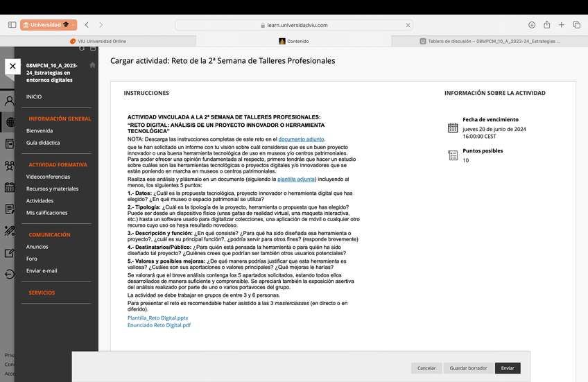Click the ACTIVIDAD FORMATIVA section header
This screenshot has height=382, width=588.
[x=58, y=164]
